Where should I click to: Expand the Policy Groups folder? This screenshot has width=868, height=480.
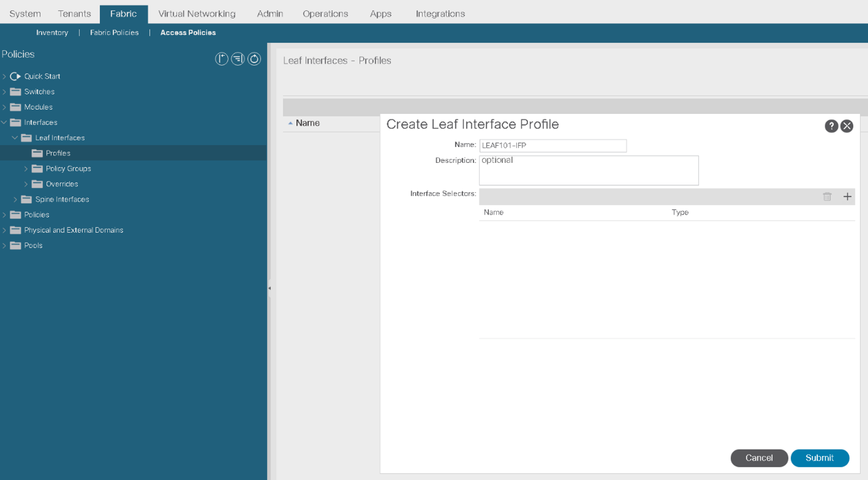[26, 169]
